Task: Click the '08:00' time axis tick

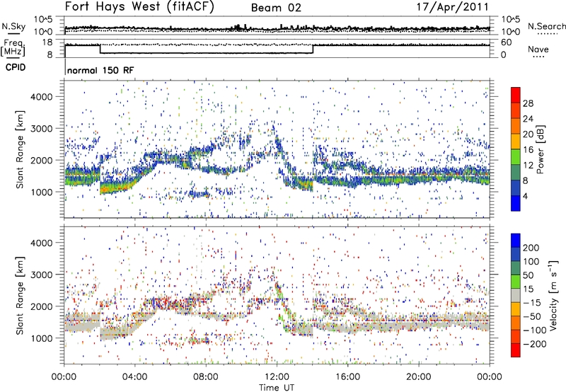Action: [205, 376]
